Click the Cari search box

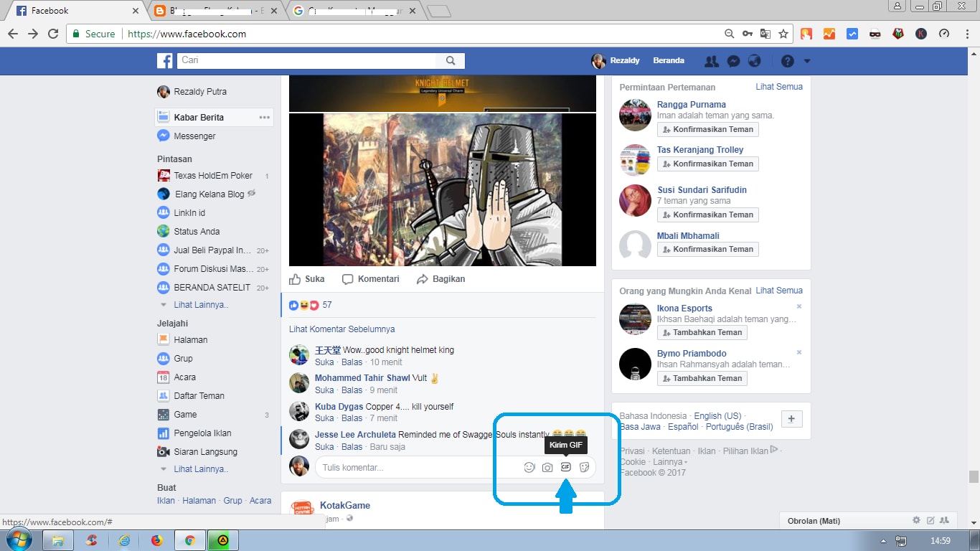pos(306,61)
